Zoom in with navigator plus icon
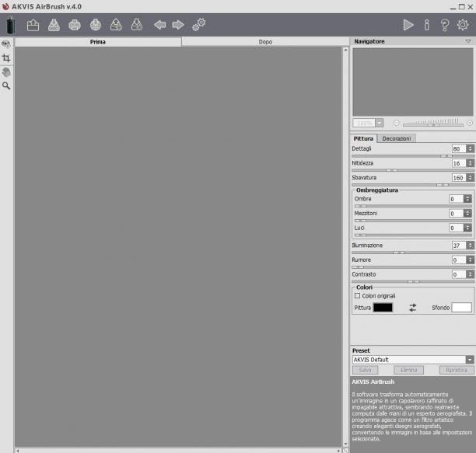 pos(470,123)
